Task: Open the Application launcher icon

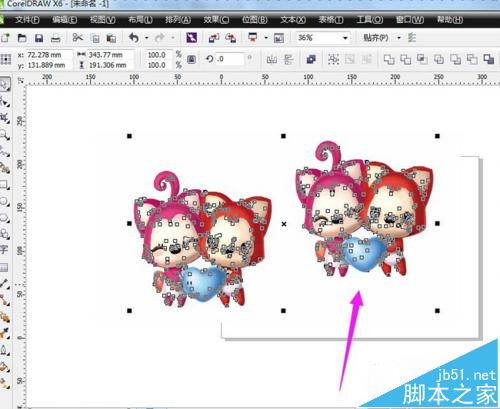Action: (x=253, y=38)
